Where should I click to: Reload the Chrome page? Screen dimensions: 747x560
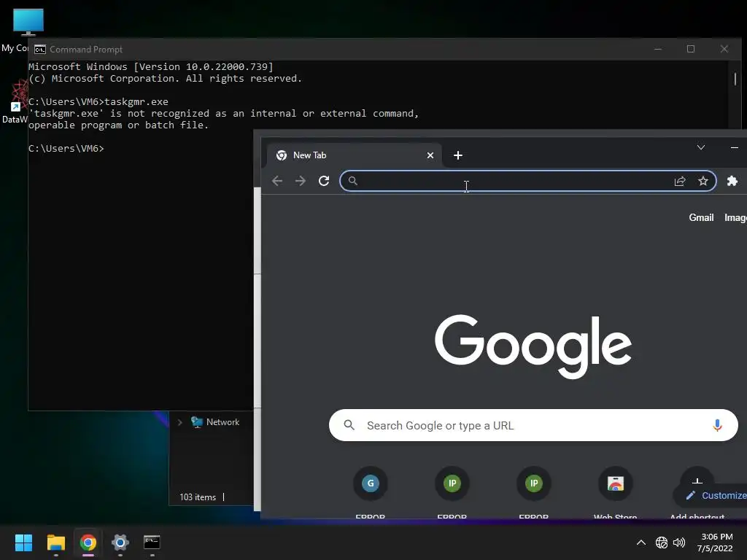point(324,181)
